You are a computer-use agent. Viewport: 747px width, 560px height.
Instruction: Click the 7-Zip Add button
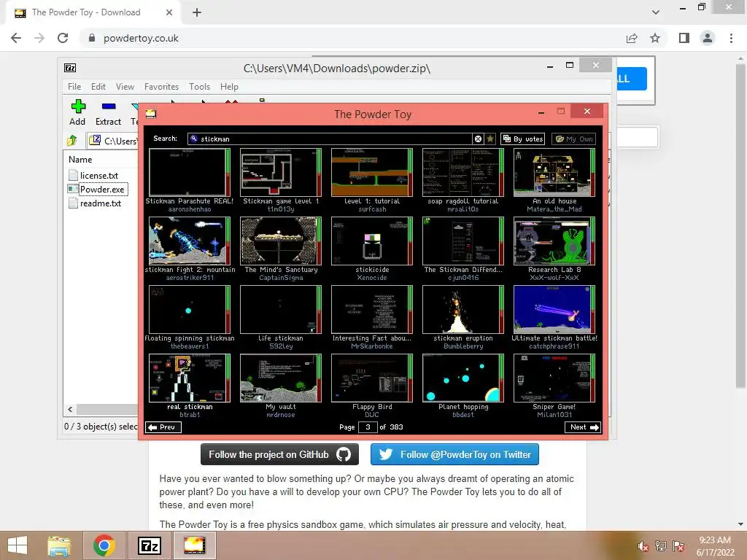pyautogui.click(x=77, y=113)
